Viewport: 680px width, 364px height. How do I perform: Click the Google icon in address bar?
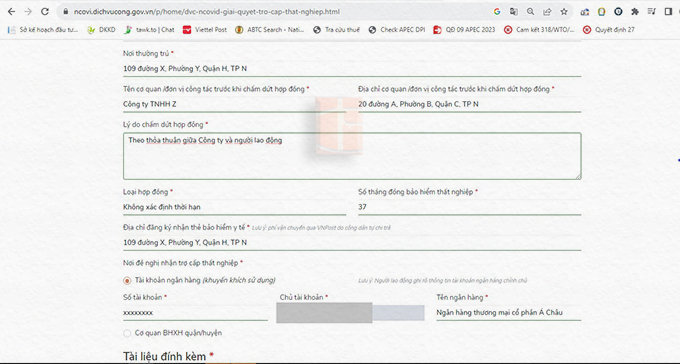coord(497,12)
